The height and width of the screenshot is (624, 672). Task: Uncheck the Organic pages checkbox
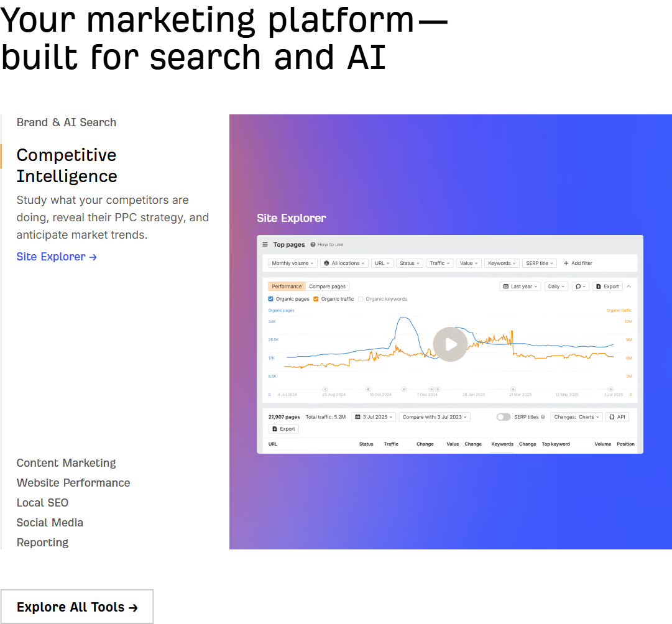(x=270, y=299)
